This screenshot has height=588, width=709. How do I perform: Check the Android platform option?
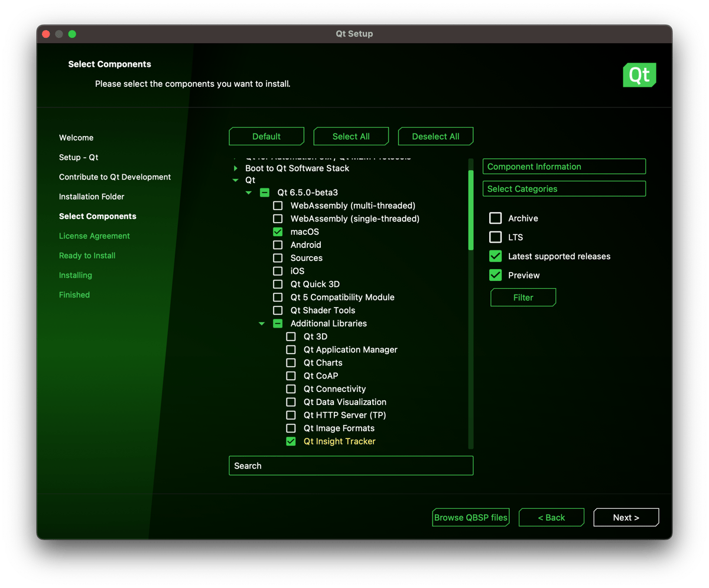pos(278,244)
